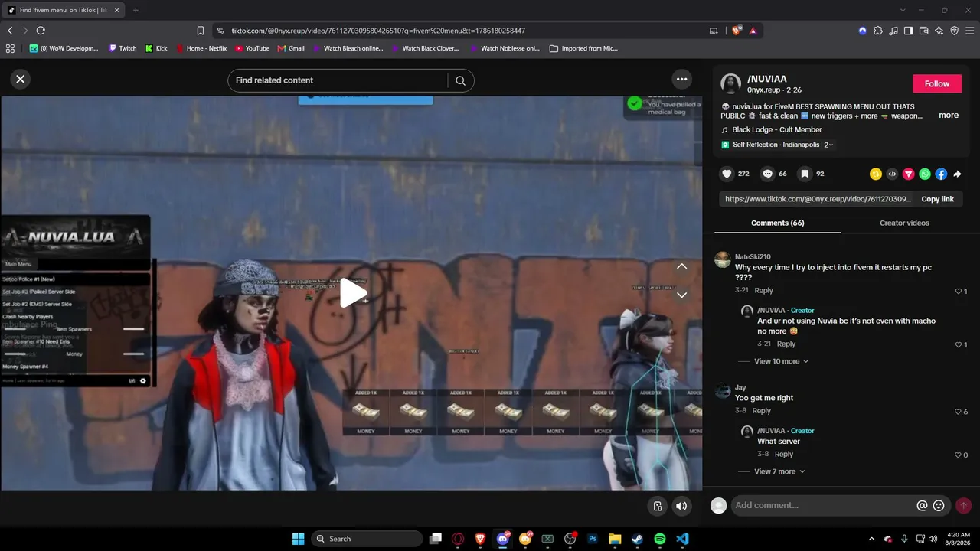Click the Brave VPN shield icon
The width and height of the screenshot is (980, 551).
click(954, 31)
